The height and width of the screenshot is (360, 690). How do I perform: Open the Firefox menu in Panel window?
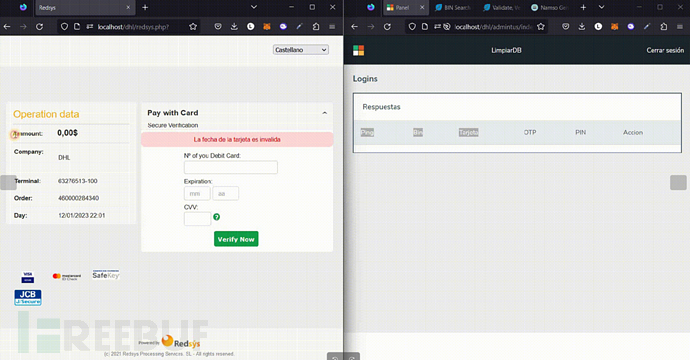(680, 27)
